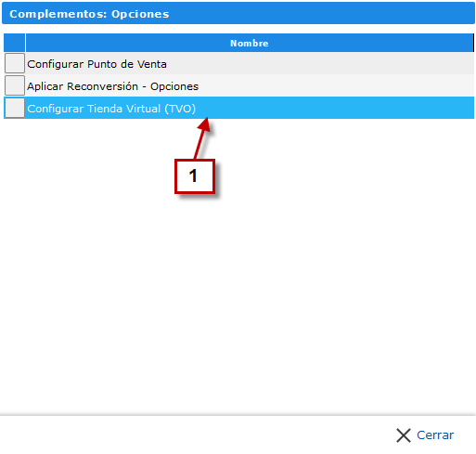The width and height of the screenshot is (476, 454).
Task: Select the Configurar Punto de Venta entry text
Action: 96,64
